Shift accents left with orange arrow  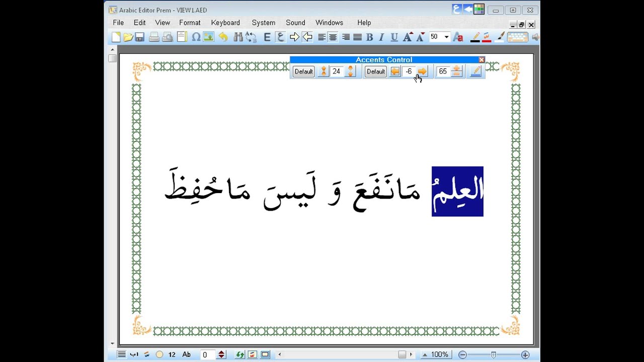(x=395, y=71)
